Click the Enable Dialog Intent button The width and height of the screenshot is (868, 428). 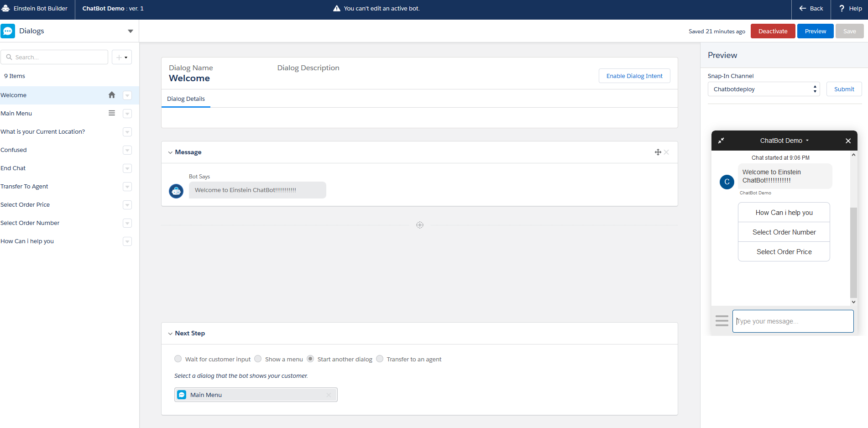click(634, 76)
